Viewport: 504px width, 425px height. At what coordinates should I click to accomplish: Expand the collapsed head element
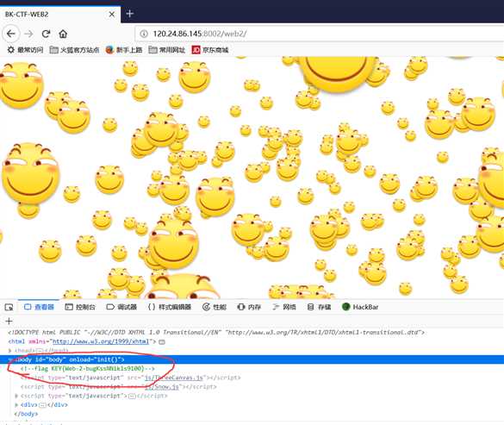[10, 350]
